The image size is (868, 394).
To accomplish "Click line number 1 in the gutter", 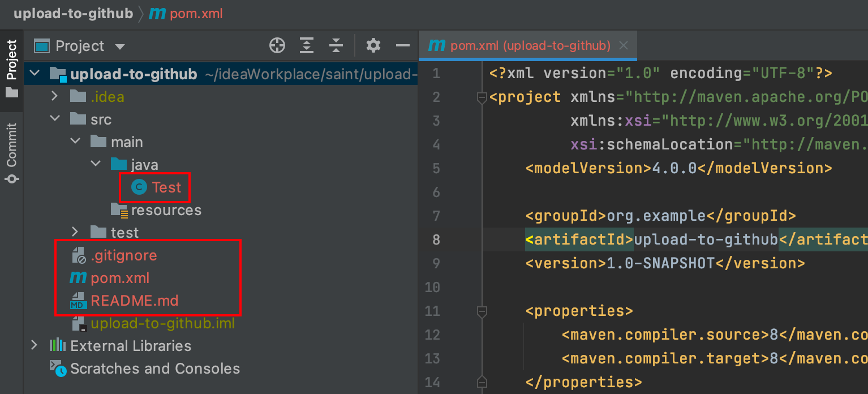I will click(x=436, y=74).
